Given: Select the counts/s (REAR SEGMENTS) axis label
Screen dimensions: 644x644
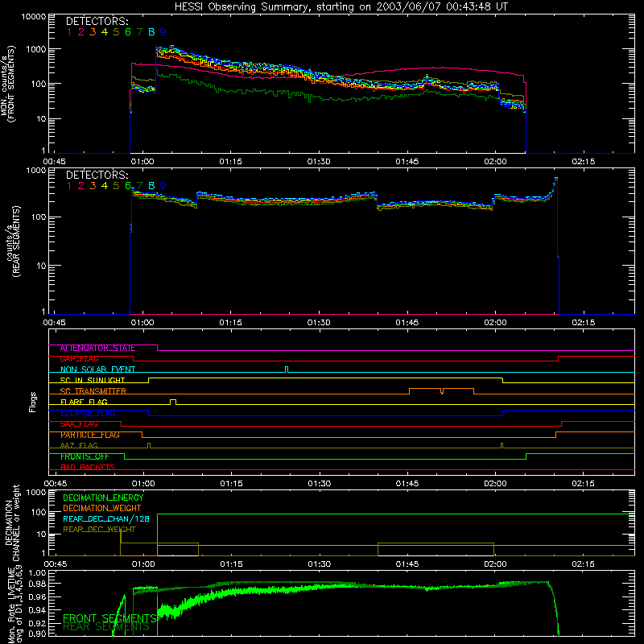Looking at the screenshot, I should click(x=13, y=242).
